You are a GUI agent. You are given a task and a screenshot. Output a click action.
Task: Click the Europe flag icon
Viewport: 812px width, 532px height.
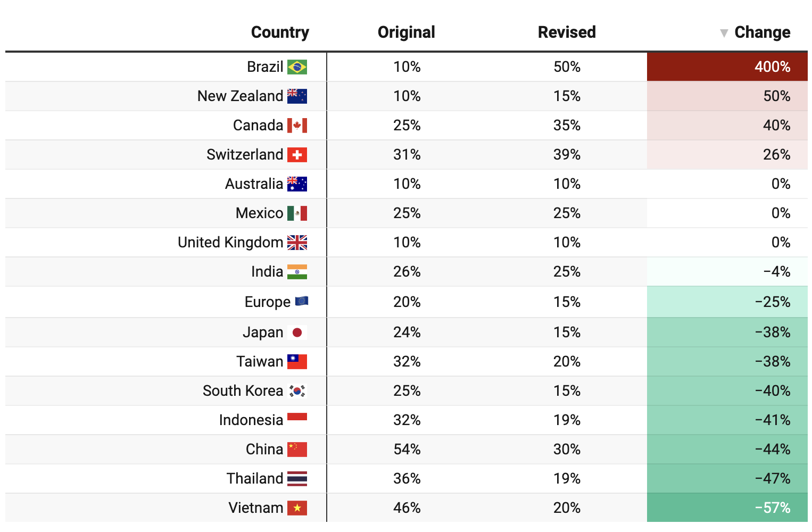[301, 302]
